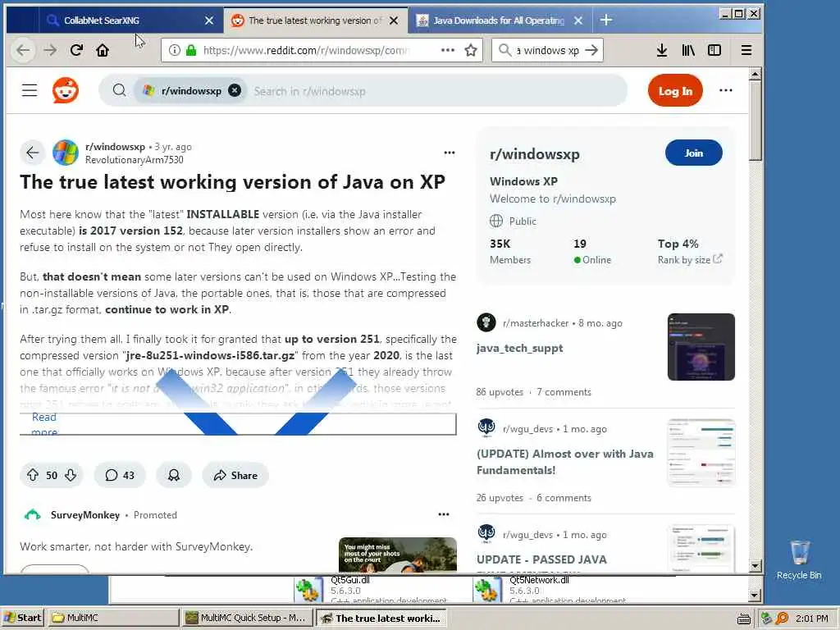Screen dimensions: 840x630
Task: Open a new browser tab
Action: point(606,21)
